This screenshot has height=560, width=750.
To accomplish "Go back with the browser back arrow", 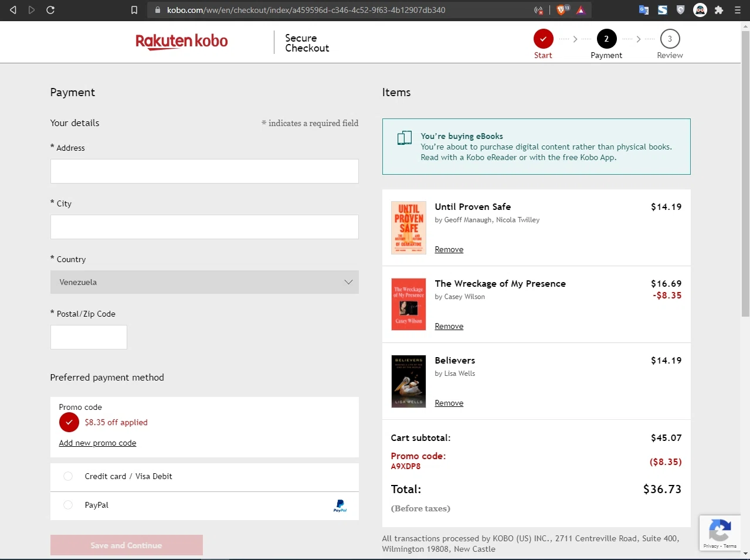I will click(13, 10).
